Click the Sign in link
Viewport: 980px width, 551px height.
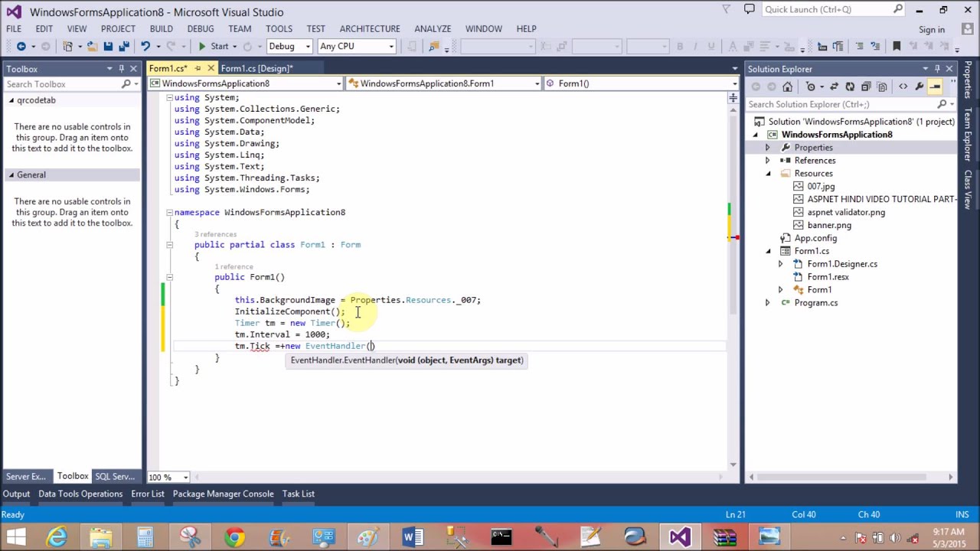[x=932, y=30]
